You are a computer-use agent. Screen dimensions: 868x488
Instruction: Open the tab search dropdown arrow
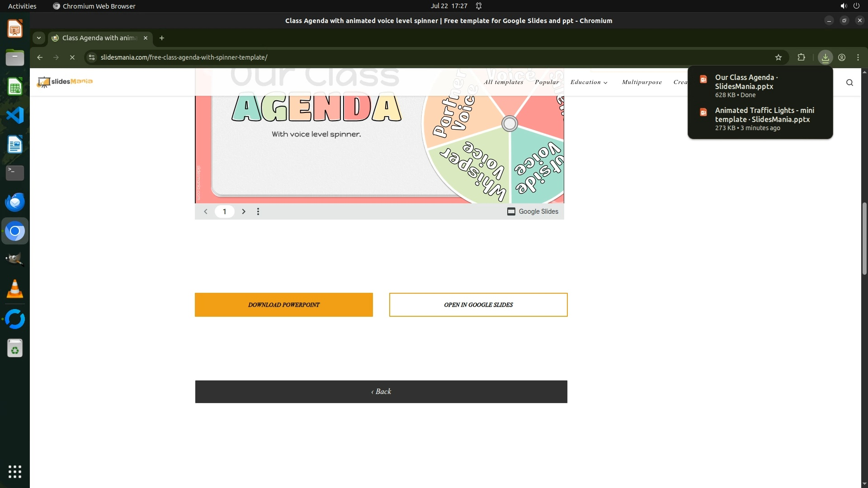pos(39,38)
